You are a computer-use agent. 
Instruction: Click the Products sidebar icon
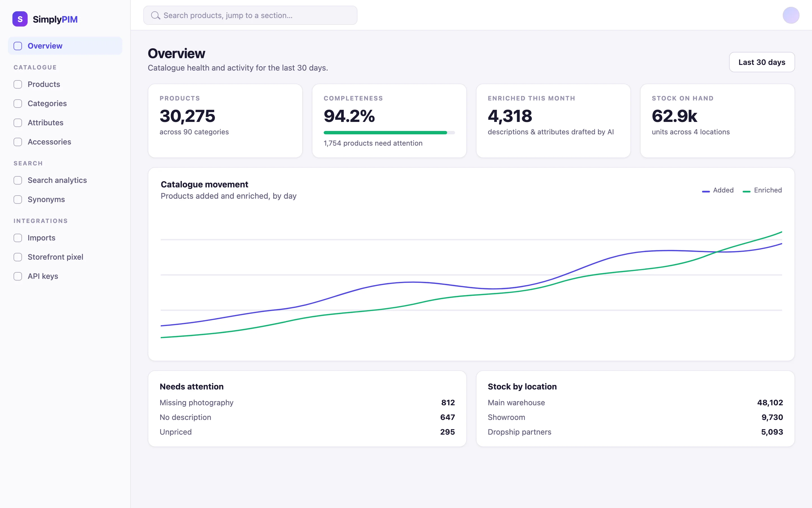(x=18, y=84)
